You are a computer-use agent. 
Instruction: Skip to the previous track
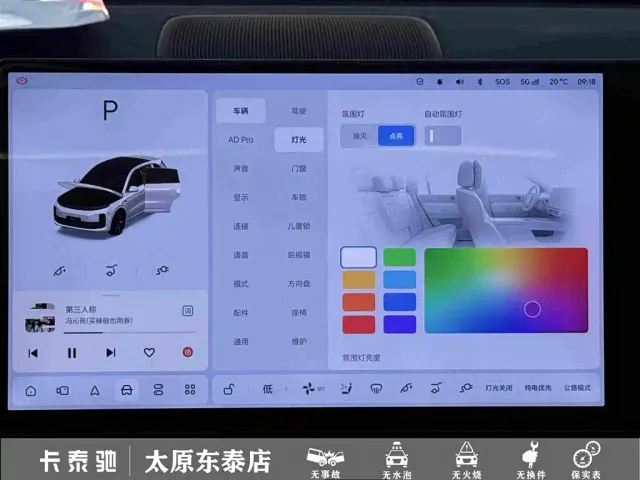pyautogui.click(x=33, y=353)
